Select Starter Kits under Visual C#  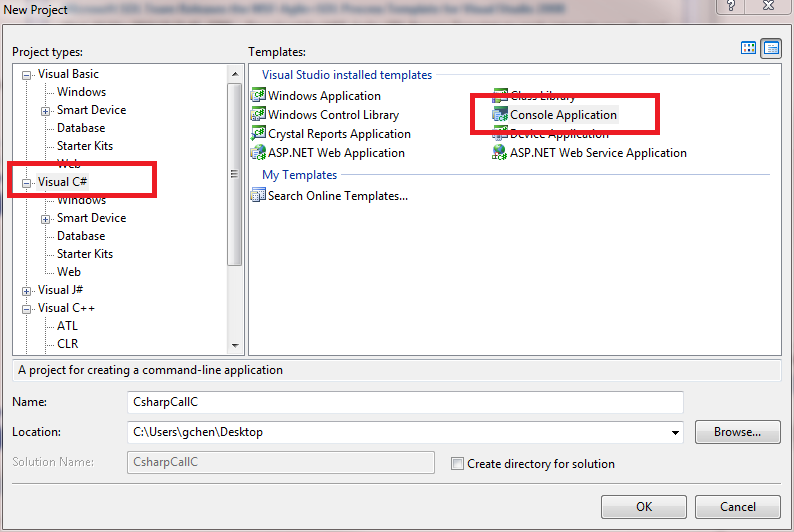click(x=85, y=254)
